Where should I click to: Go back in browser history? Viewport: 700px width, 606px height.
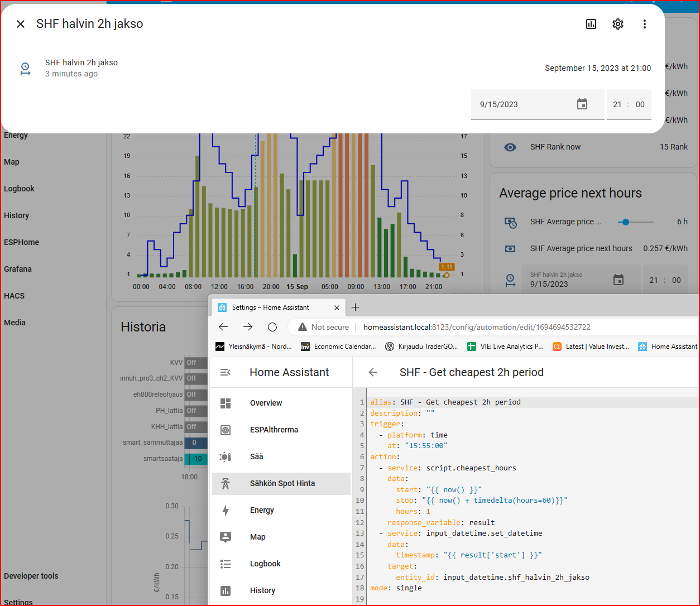(223, 327)
